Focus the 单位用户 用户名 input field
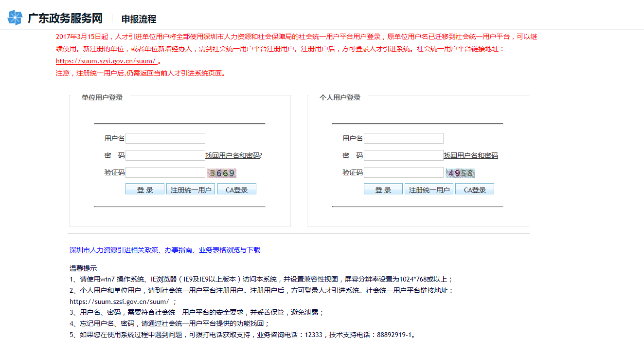 pyautogui.click(x=165, y=138)
